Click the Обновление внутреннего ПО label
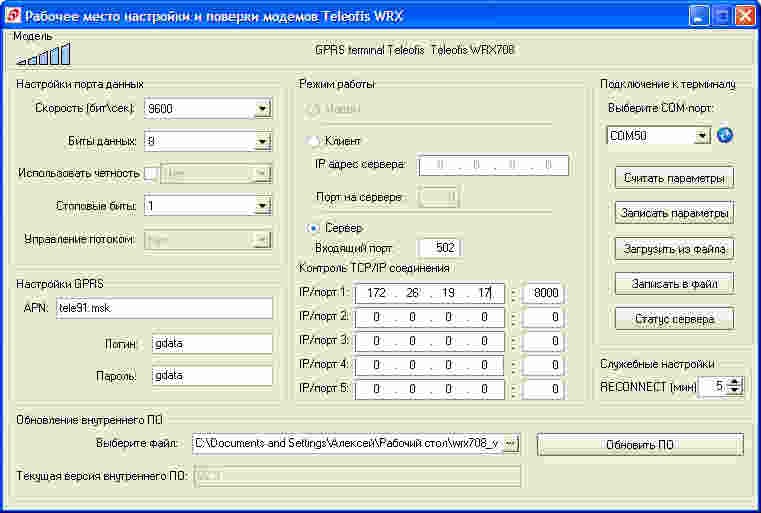This screenshot has width=761, height=513. click(x=89, y=420)
